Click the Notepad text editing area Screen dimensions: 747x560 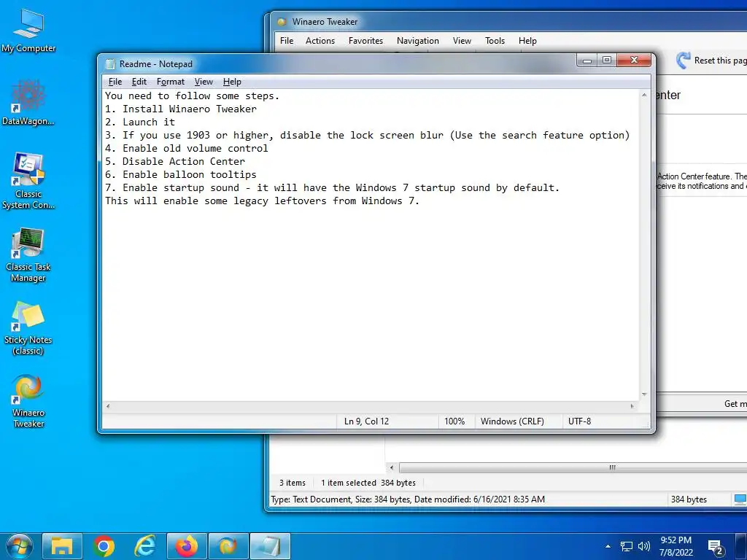click(370, 245)
